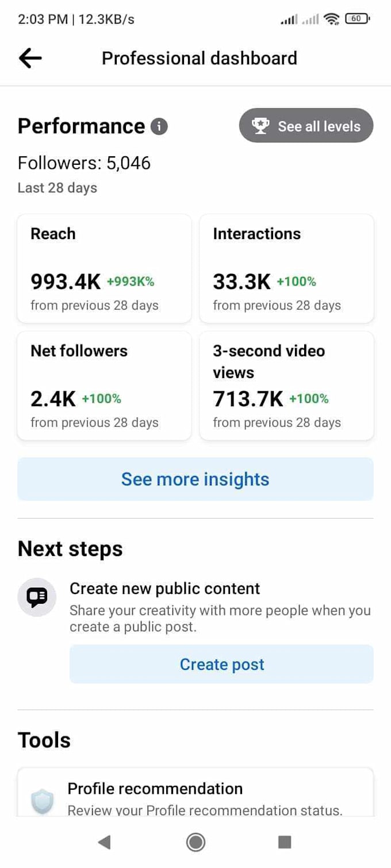Open the Interactions insights card
Image resolution: width=391 pixels, height=868 pixels.
tap(286, 268)
